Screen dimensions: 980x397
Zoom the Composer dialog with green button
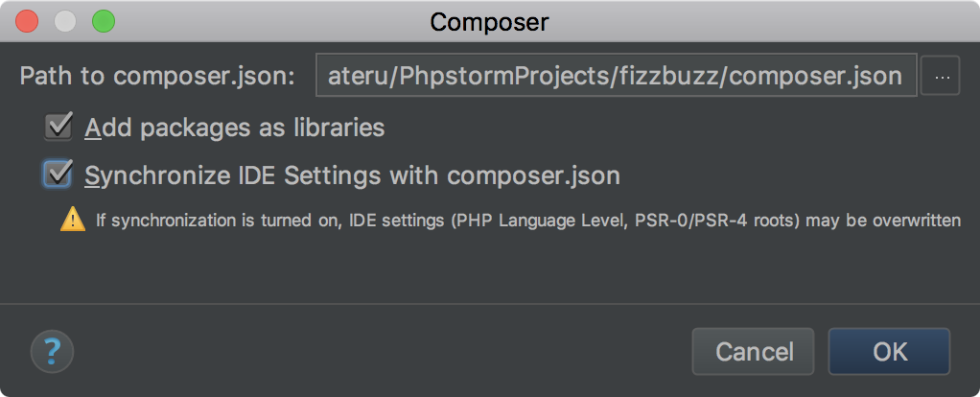click(x=103, y=20)
